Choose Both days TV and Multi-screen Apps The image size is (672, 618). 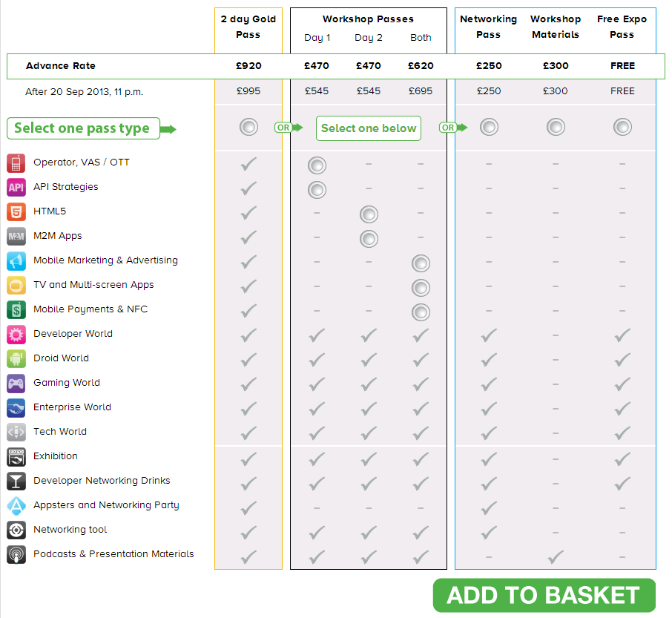pos(421,288)
